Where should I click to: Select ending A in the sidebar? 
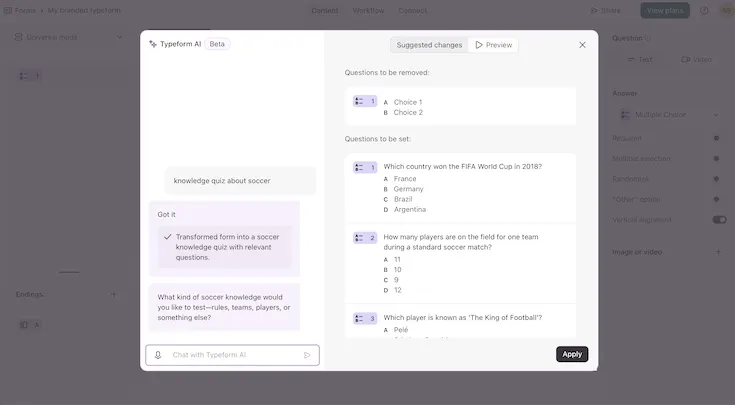tap(29, 325)
